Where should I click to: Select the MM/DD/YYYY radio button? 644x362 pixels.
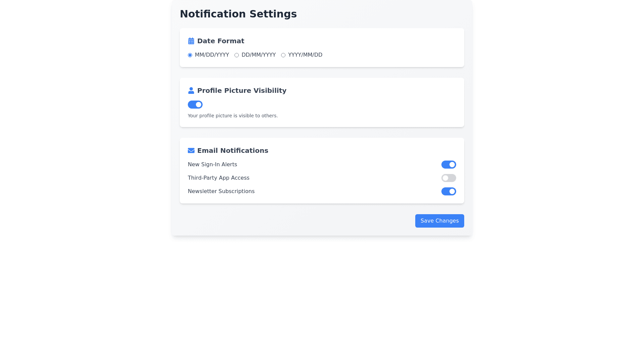190,55
